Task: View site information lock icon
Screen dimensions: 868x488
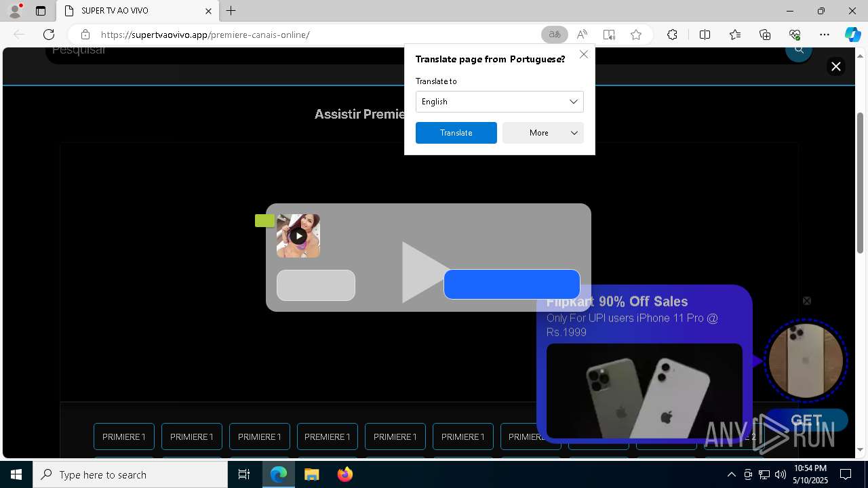Action: pos(85,35)
